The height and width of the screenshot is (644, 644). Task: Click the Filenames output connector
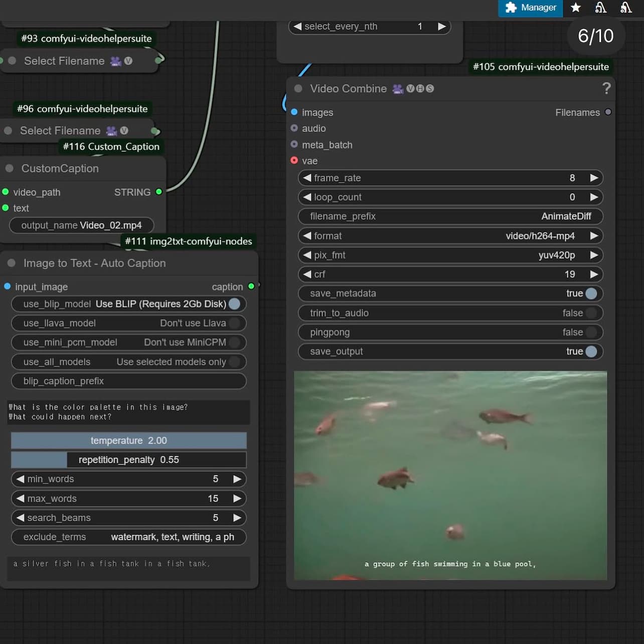pos(608,112)
